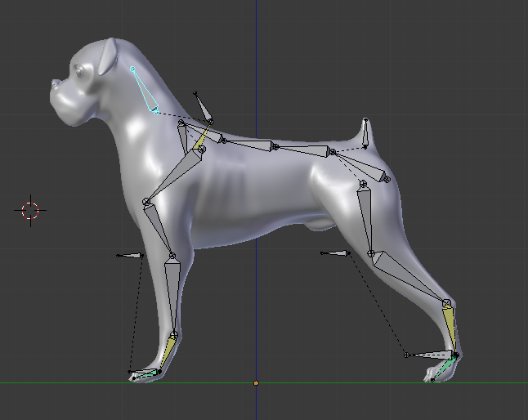
Task: Select the tail bone on dog's tail
Action: pos(365,133)
